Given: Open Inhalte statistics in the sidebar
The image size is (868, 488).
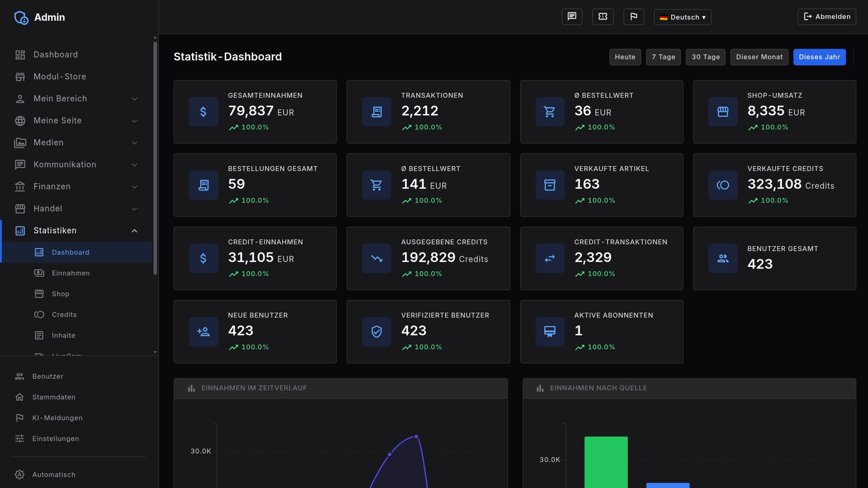Looking at the screenshot, I should tap(76, 336).
